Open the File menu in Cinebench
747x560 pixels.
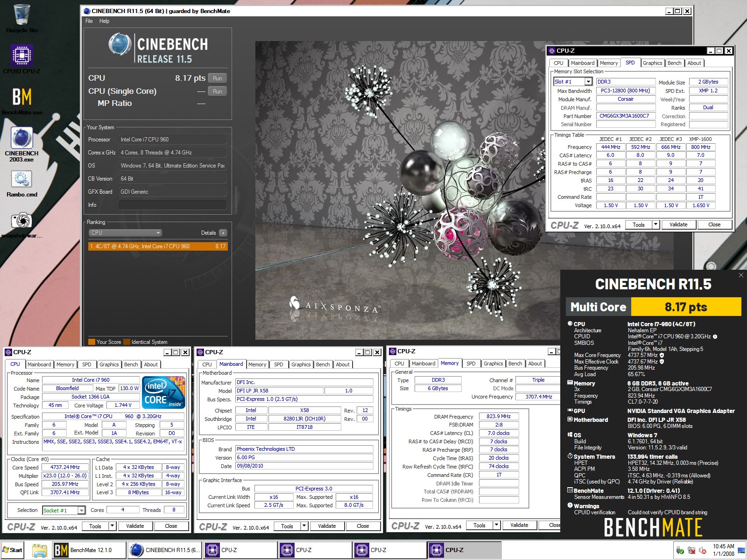[x=89, y=21]
